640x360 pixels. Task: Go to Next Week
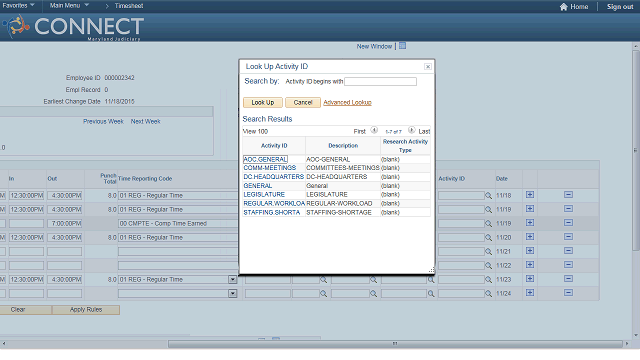(146, 122)
